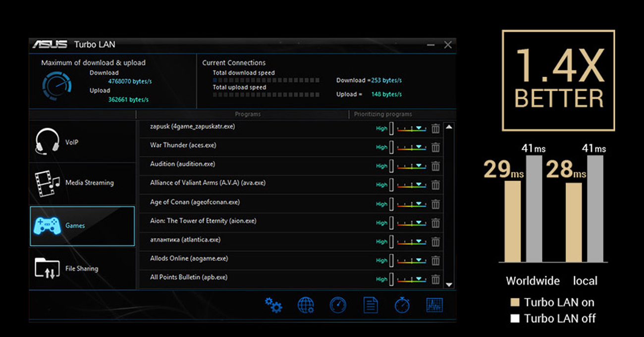Click the total download speed bar
This screenshot has height=337, width=644.
[x=266, y=80]
